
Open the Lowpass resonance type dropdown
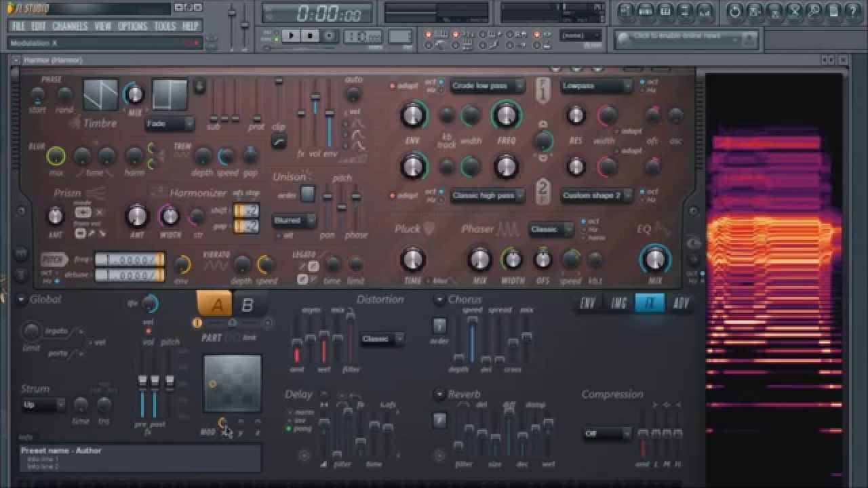[x=596, y=86]
